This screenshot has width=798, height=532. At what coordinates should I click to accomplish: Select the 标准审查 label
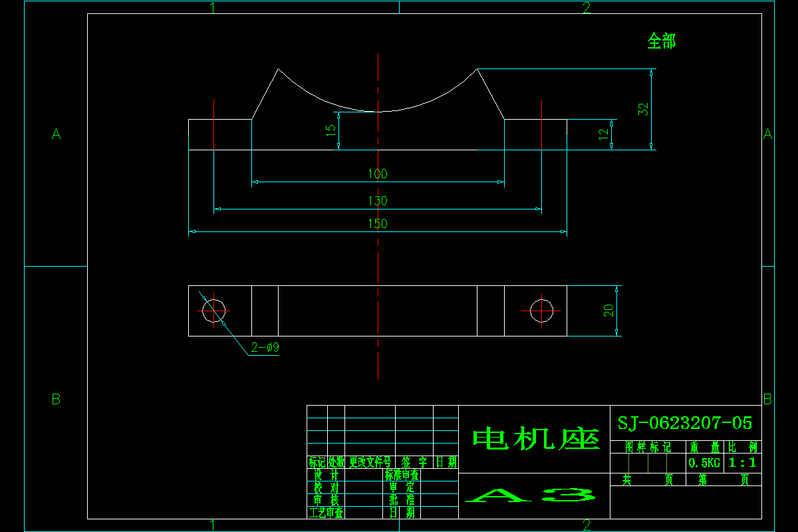402,475
